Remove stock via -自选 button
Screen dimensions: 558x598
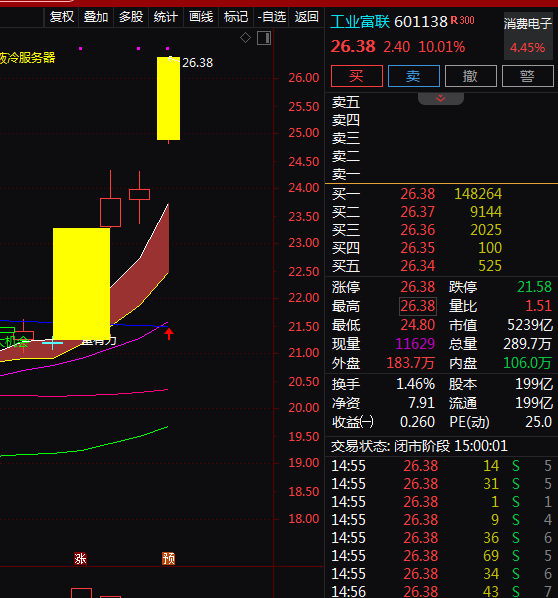tap(272, 17)
